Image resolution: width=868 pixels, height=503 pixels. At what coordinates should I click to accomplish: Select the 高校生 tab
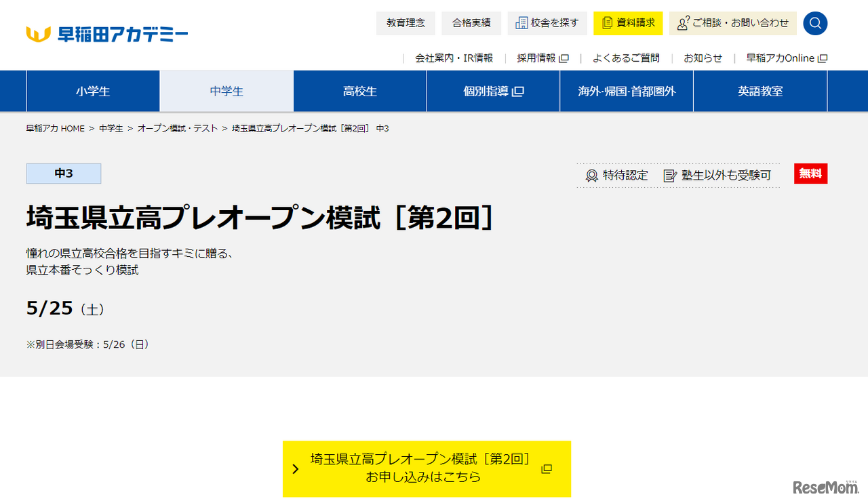tap(360, 91)
